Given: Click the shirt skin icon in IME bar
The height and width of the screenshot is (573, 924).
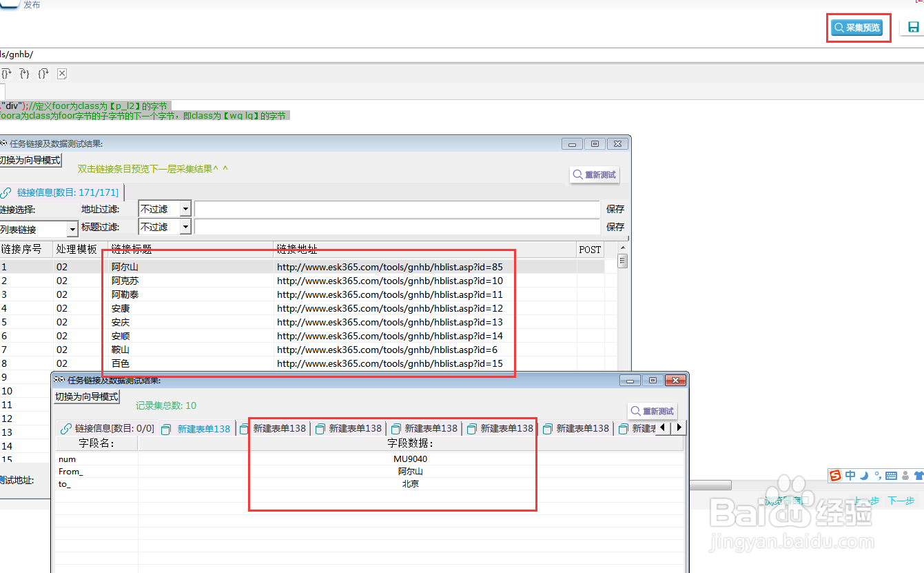Looking at the screenshot, I should click(x=918, y=475).
